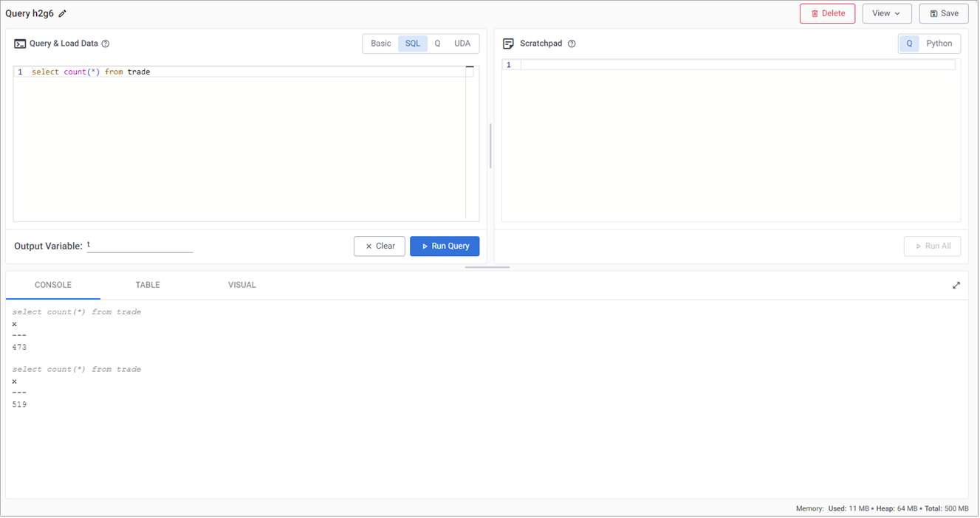This screenshot has height=518, width=980.
Task: Click the pencil icon to rename query
Action: point(63,14)
